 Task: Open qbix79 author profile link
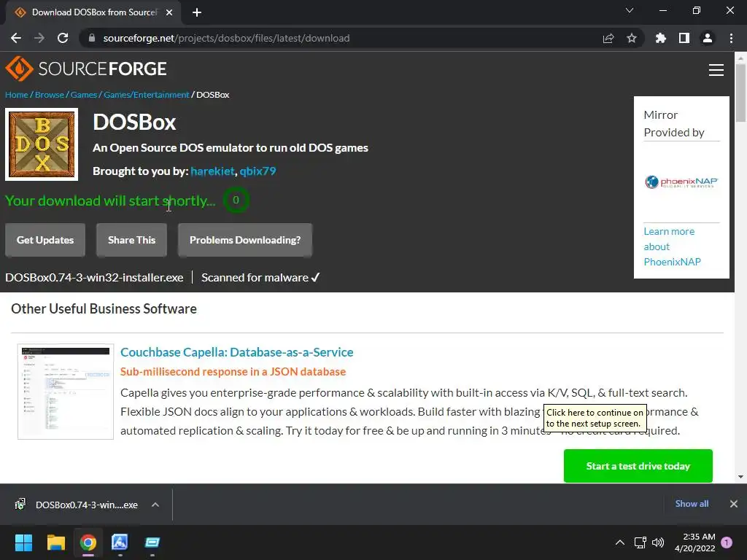coord(258,171)
